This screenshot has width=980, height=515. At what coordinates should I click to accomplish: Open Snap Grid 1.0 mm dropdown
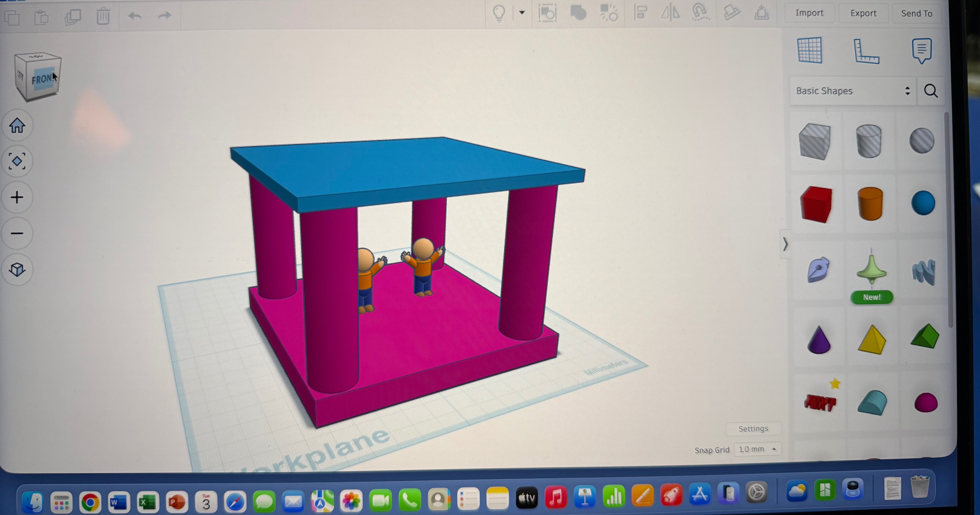(757, 449)
